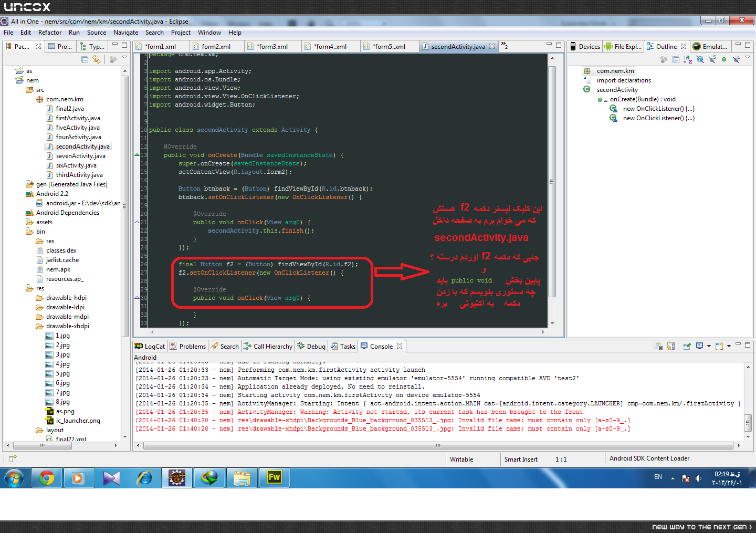Toggle hide fields in Outline view
Image resolution: width=756 pixels, height=533 pixels.
(700, 60)
